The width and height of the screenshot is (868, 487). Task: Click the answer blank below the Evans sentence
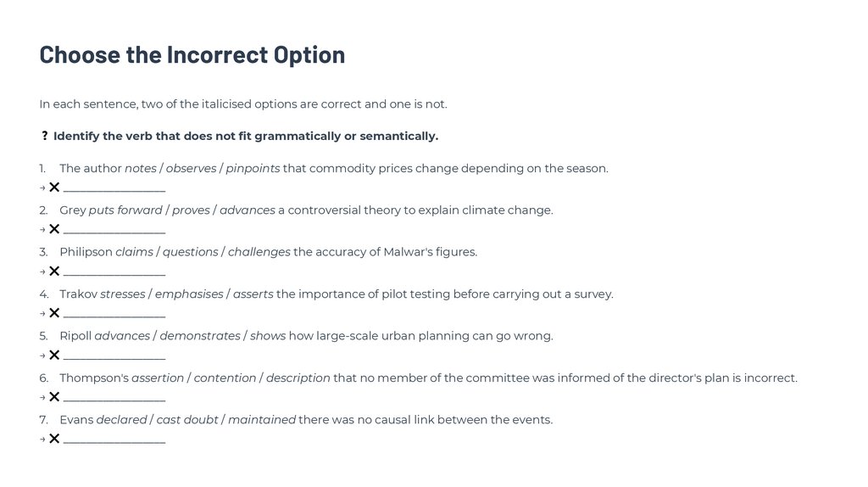(114, 440)
